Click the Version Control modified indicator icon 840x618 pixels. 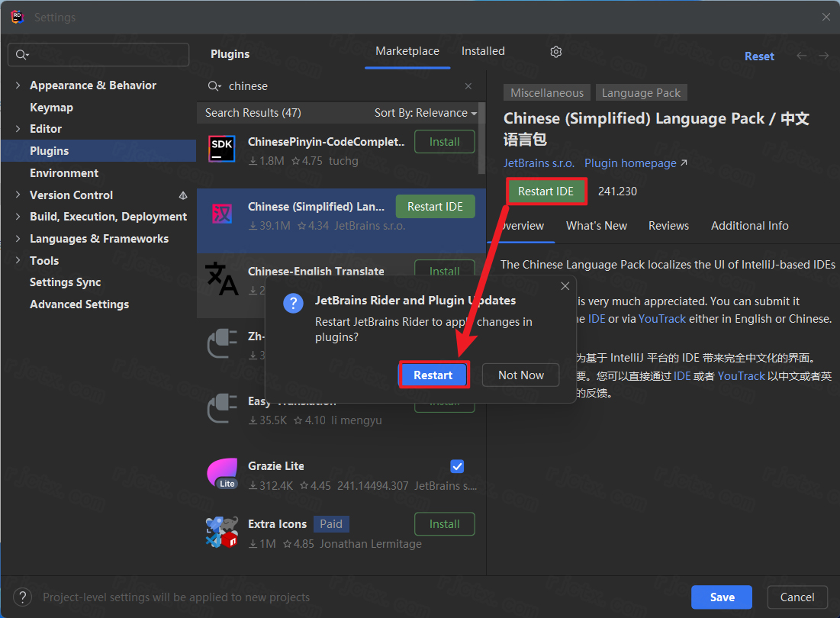click(x=183, y=195)
